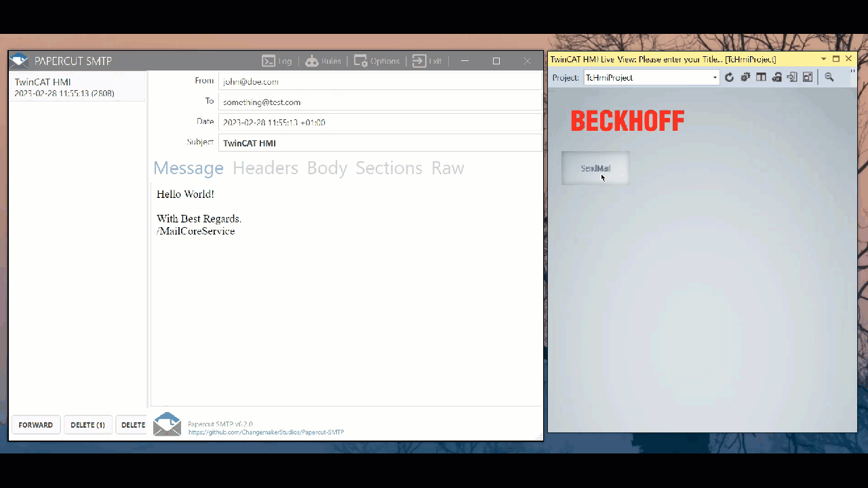Switch to the Raw tab
Screen dimensions: 868x488
point(448,168)
